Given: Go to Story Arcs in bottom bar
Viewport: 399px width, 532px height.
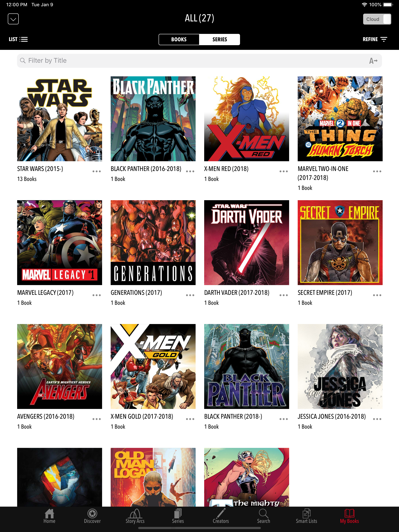Looking at the screenshot, I should pos(135,516).
